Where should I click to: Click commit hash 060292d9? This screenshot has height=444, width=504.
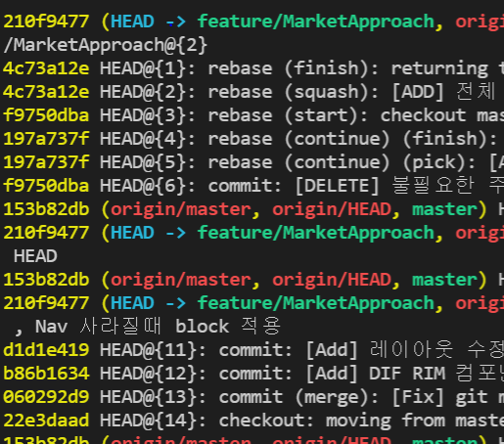[46, 397]
